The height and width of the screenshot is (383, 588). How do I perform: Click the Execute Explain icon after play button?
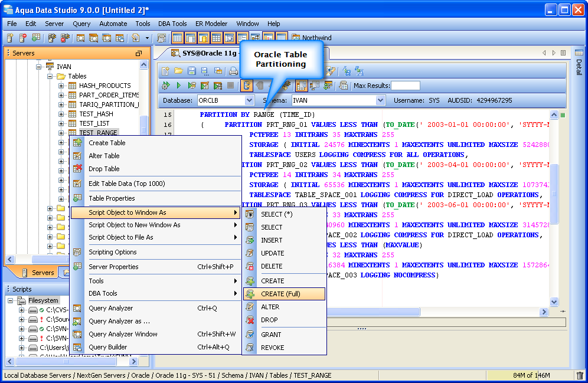pos(192,86)
